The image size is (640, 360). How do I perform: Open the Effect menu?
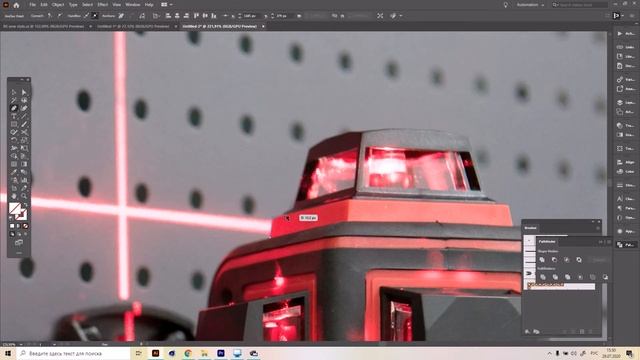click(102, 5)
